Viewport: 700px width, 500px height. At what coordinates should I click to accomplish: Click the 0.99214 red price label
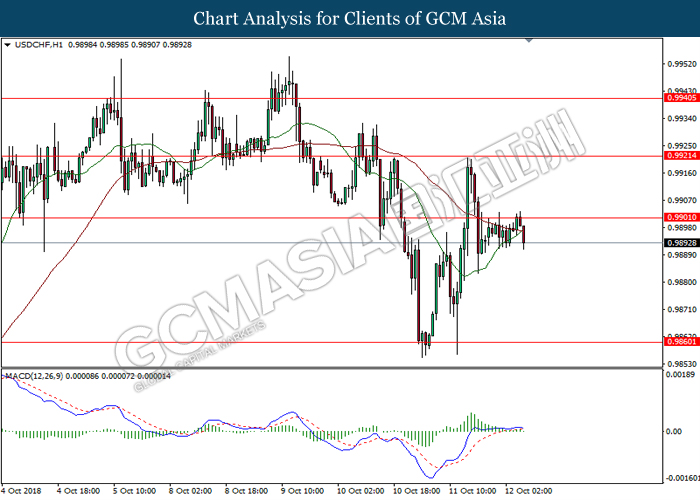pyautogui.click(x=682, y=156)
